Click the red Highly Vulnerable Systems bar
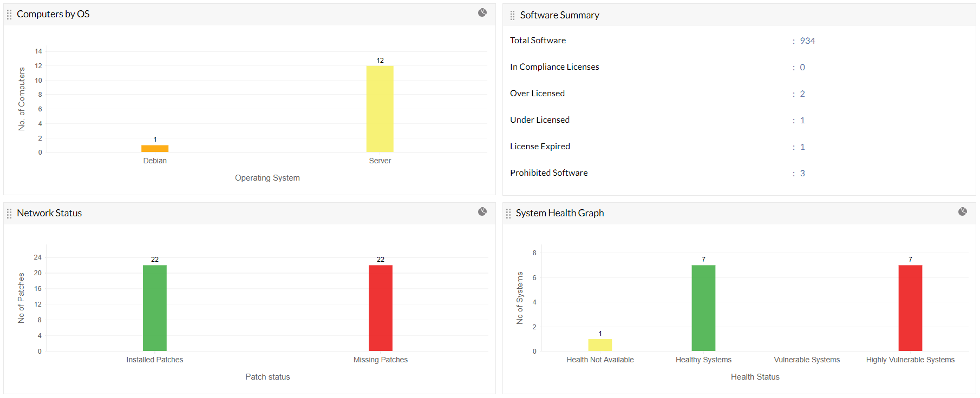The height and width of the screenshot is (398, 980). tap(910, 308)
